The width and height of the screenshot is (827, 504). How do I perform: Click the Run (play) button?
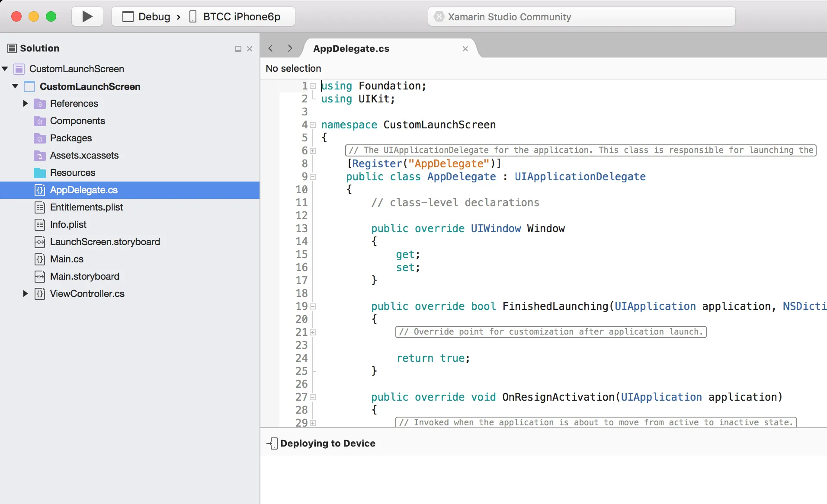[87, 16]
